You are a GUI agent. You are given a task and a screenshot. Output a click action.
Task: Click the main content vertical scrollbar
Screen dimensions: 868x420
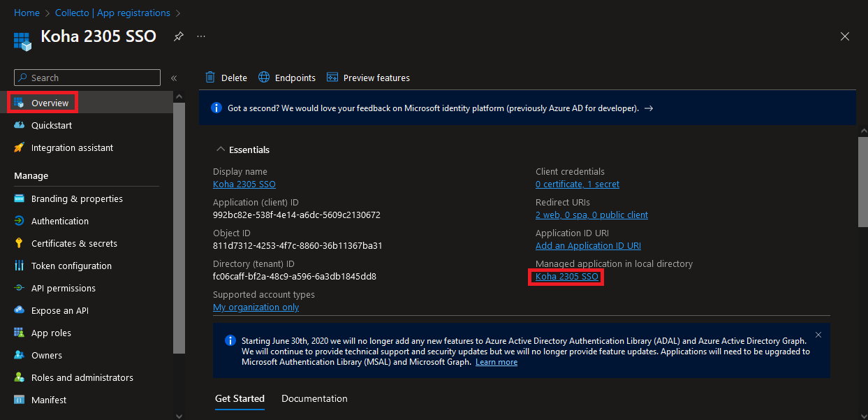coord(862,182)
